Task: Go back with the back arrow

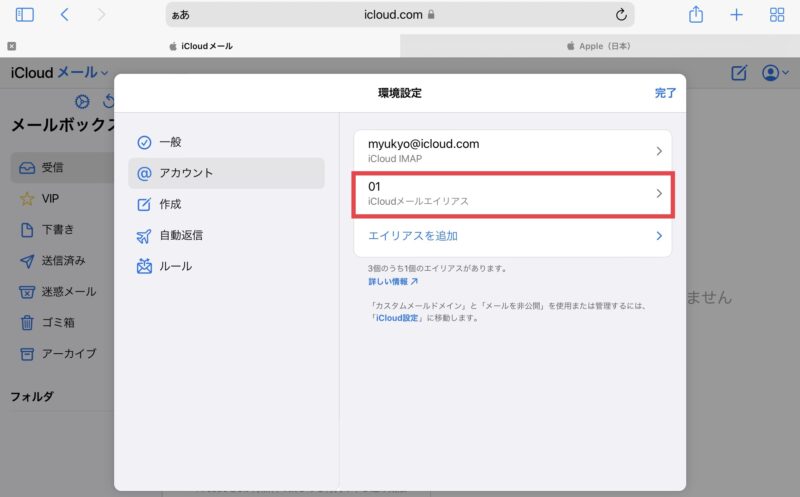Action: point(64,15)
